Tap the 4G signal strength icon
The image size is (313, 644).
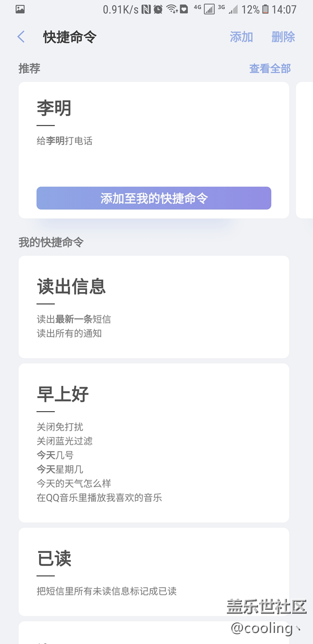click(x=209, y=9)
